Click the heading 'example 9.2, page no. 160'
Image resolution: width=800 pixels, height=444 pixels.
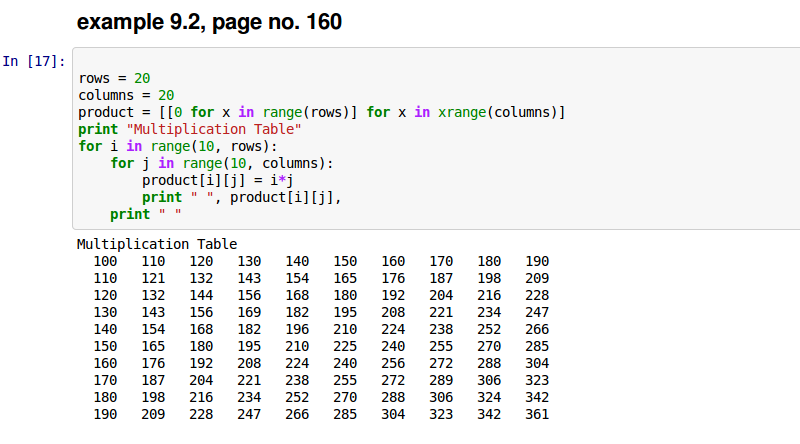click(210, 22)
